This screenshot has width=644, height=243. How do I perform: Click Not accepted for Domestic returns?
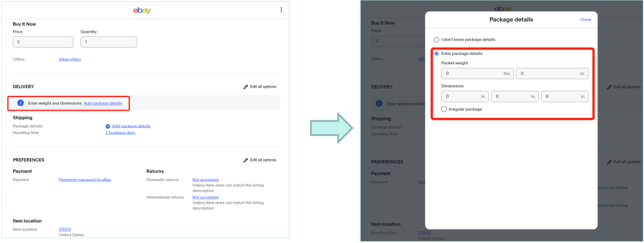point(205,180)
